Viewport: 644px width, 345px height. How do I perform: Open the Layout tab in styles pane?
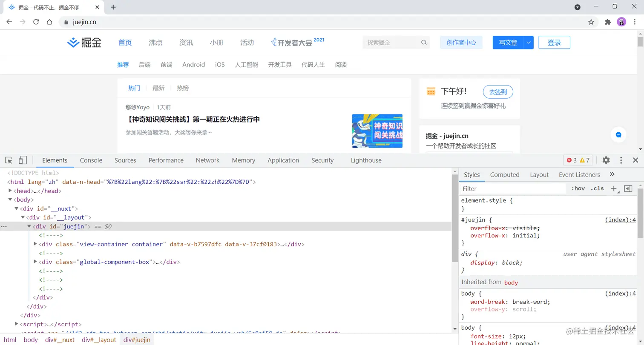coord(539,174)
